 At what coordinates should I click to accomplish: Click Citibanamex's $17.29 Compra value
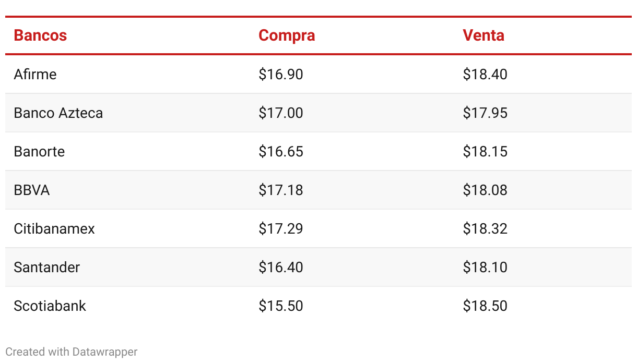pyautogui.click(x=281, y=229)
